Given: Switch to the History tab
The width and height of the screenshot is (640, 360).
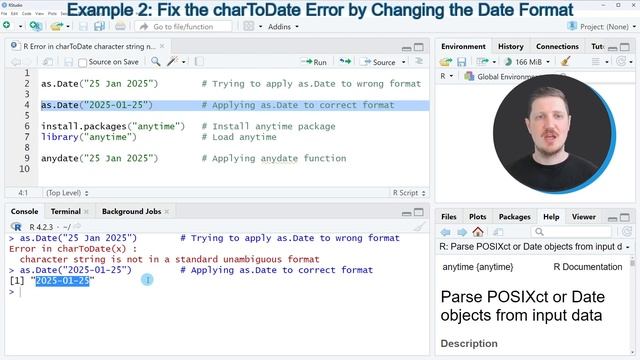Looking at the screenshot, I should tap(511, 47).
